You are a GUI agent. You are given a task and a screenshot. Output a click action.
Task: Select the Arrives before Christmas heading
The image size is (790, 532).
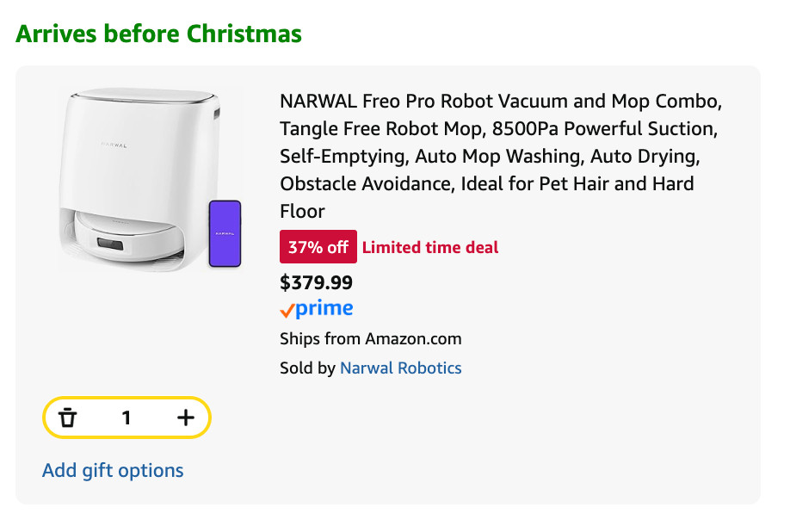click(158, 33)
